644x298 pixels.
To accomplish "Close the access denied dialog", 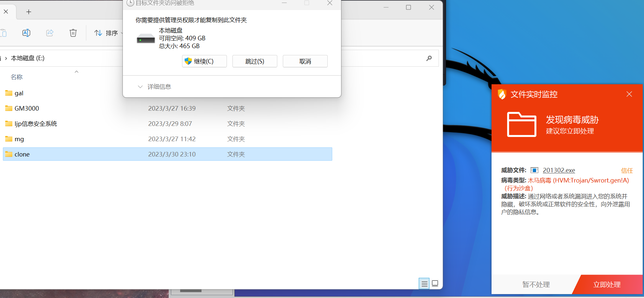I will tap(330, 3).
